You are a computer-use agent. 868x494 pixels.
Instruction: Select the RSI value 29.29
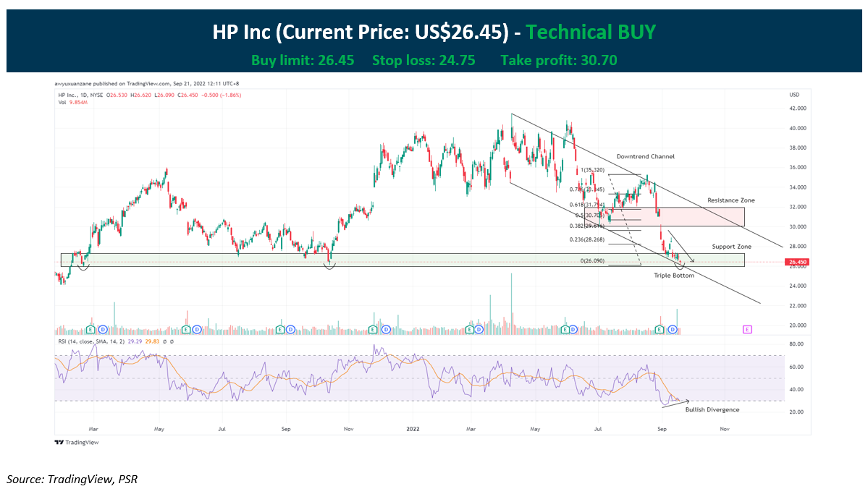[135, 342]
